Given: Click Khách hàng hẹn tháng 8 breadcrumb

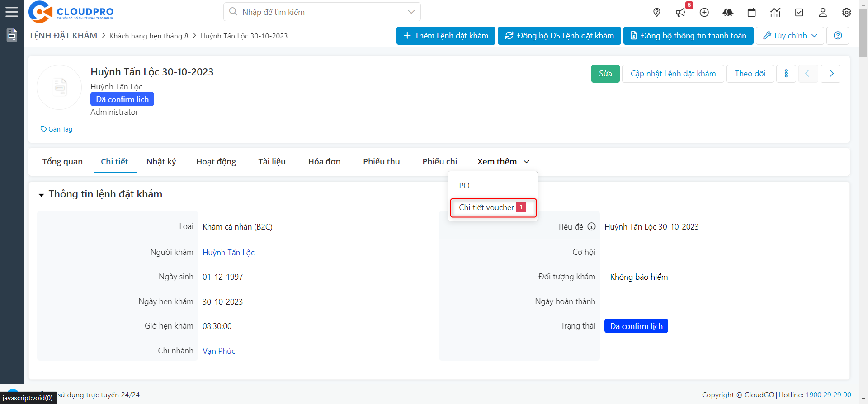Looking at the screenshot, I should click(149, 36).
